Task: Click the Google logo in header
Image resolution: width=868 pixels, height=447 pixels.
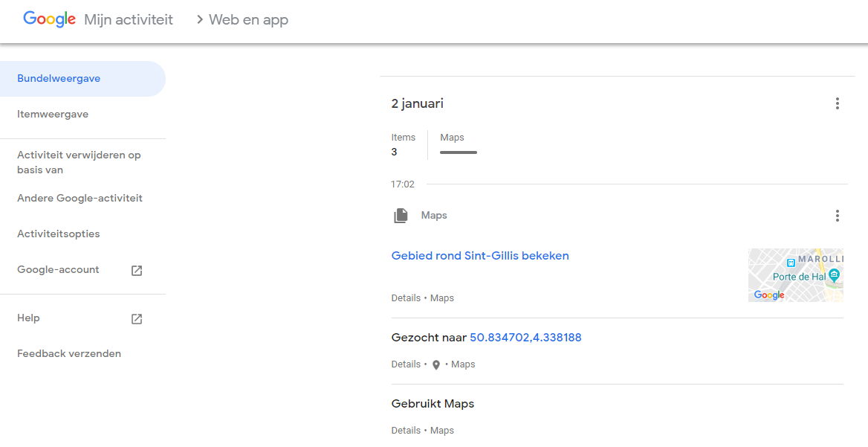Action: point(49,19)
